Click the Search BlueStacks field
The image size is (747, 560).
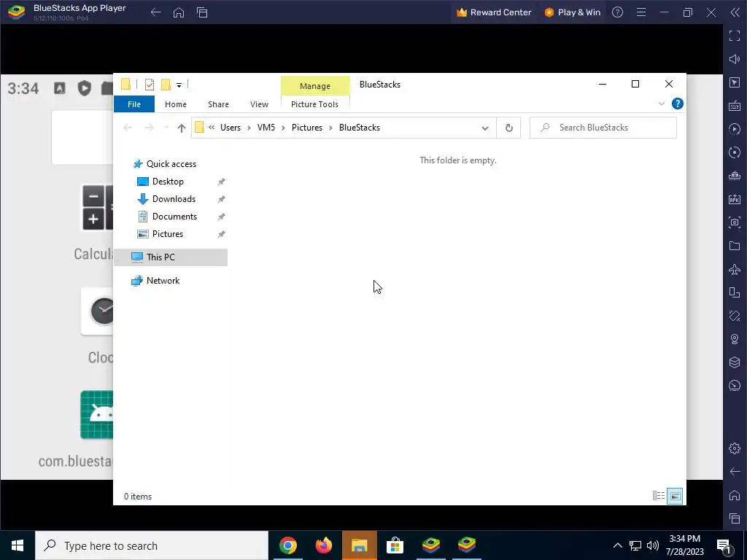coord(603,128)
